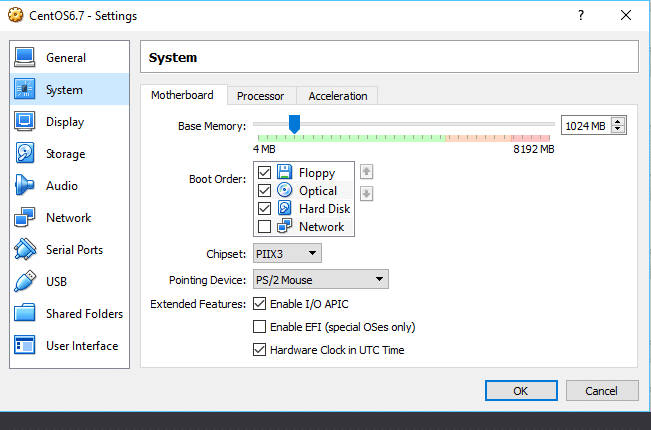Open Serial Ports connector icon
This screenshot has width=651, height=430.
25,250
